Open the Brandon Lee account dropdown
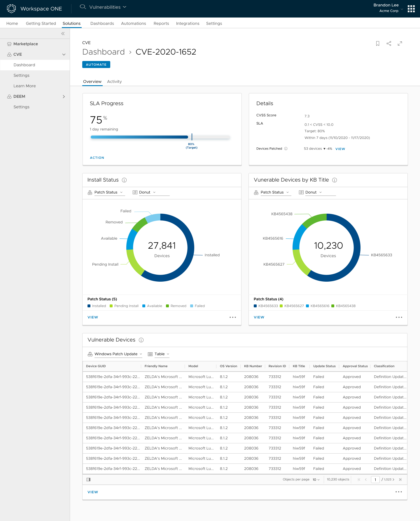Screen dimensions: 420x521 (388, 8)
